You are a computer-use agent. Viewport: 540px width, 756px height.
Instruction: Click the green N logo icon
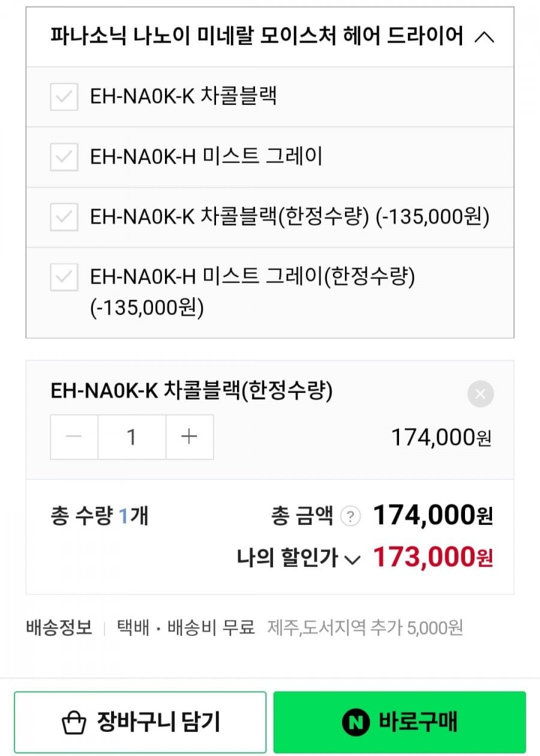[x=356, y=722]
